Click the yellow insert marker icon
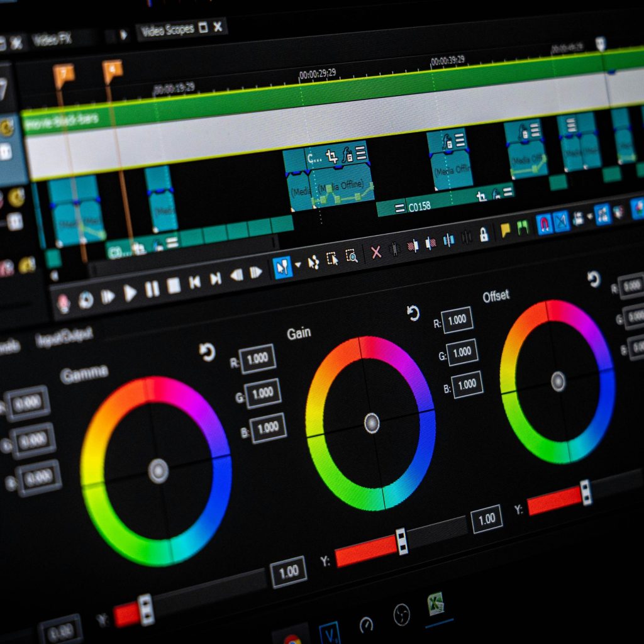 tap(505, 230)
